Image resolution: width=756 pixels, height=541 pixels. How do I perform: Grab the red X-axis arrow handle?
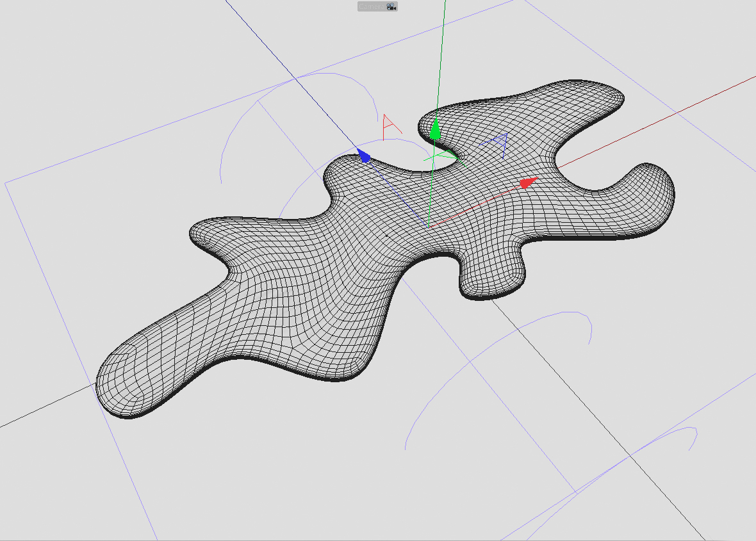click(527, 184)
